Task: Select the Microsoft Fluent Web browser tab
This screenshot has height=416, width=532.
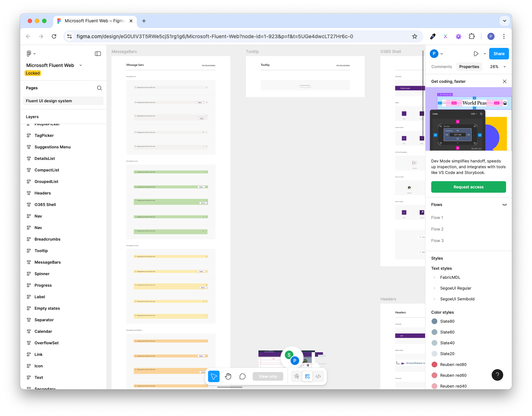Action: (x=94, y=21)
